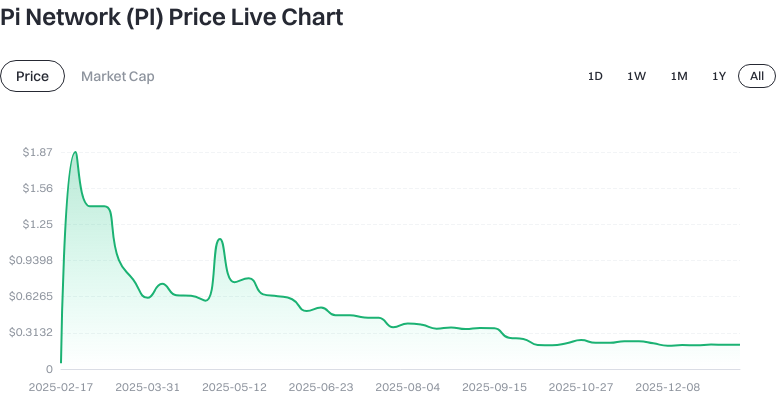Switch chart to 1Y range
The image size is (776, 401).
coord(719,76)
